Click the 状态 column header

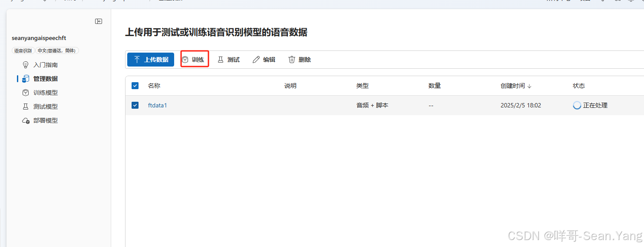579,86
